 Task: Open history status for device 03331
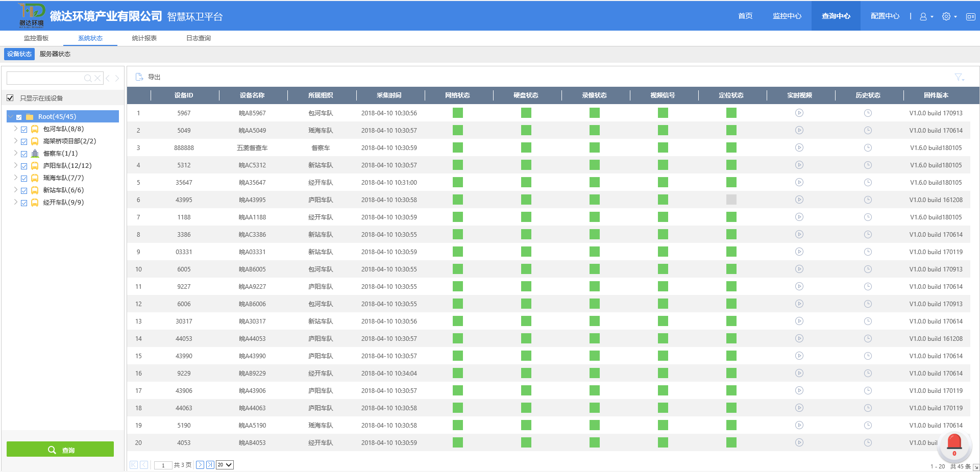point(868,252)
